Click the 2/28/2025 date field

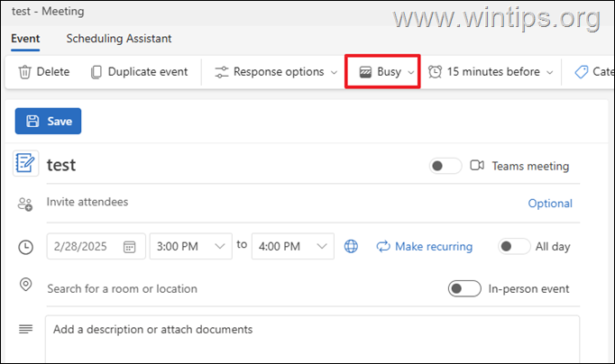pos(96,246)
